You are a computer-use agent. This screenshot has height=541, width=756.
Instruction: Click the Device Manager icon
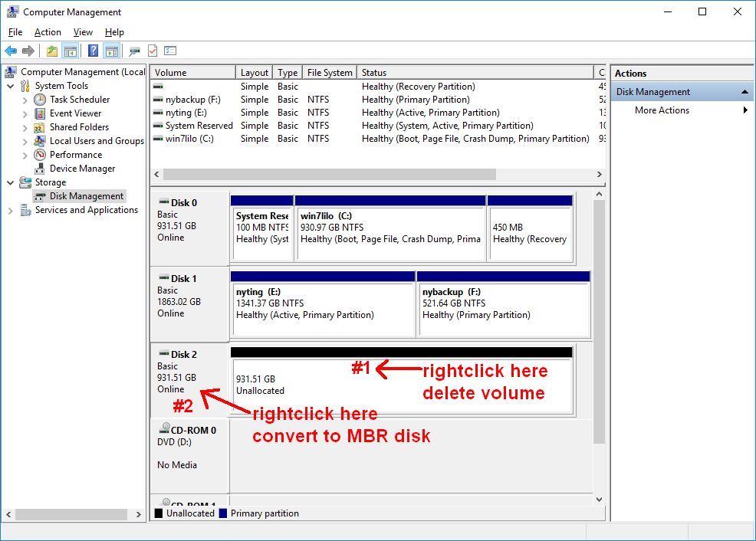pos(40,169)
